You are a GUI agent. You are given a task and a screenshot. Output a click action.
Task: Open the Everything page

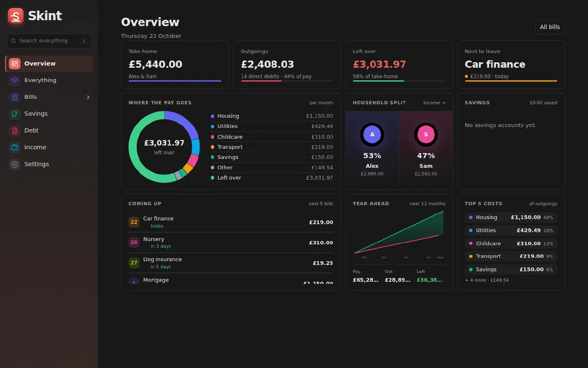coord(49,80)
